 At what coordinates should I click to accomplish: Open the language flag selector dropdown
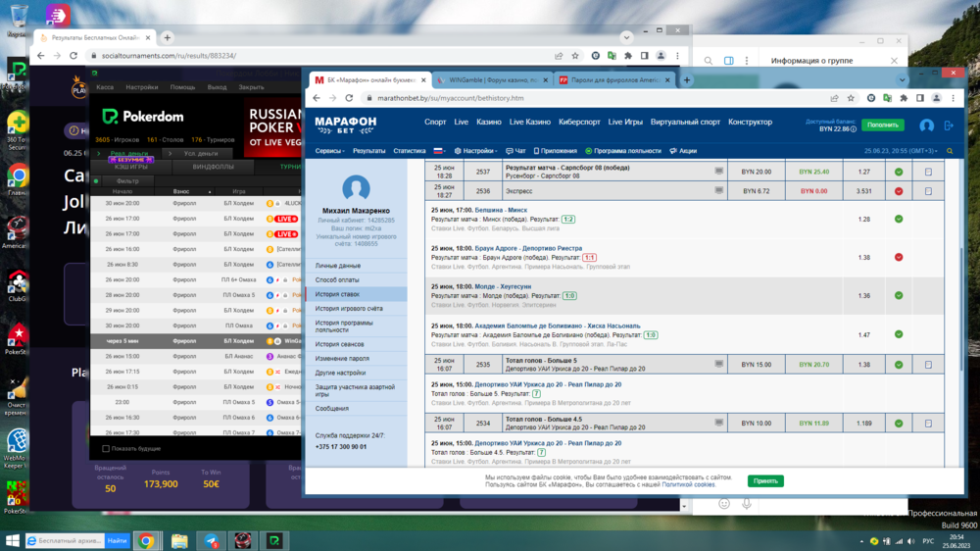[x=440, y=151]
